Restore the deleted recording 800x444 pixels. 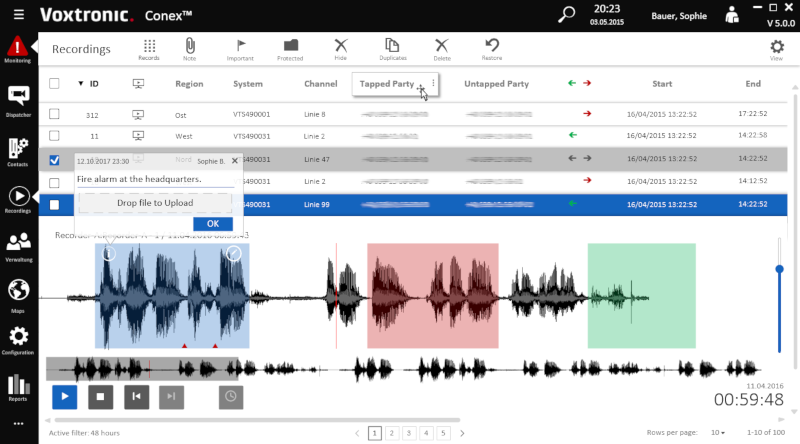(x=492, y=50)
